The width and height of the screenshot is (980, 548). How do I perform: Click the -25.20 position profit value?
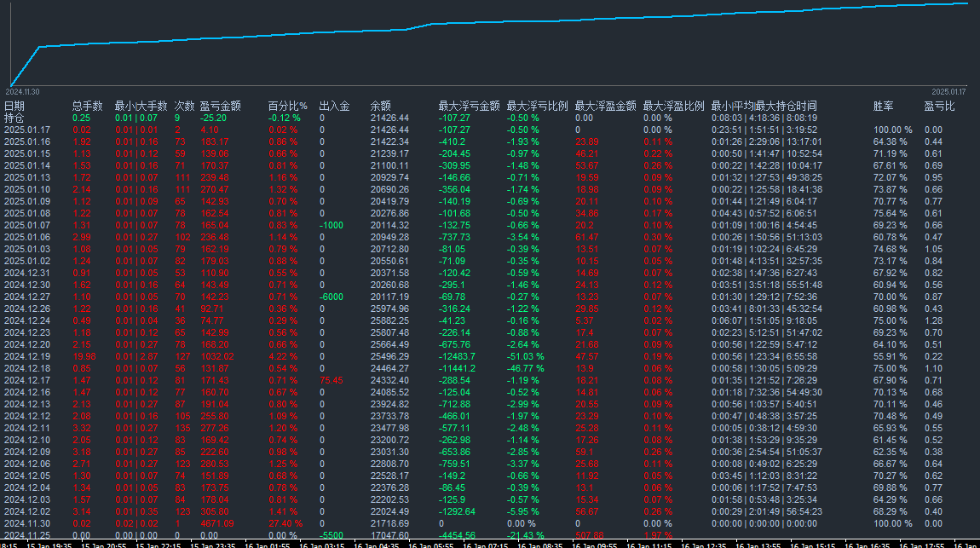213,118
